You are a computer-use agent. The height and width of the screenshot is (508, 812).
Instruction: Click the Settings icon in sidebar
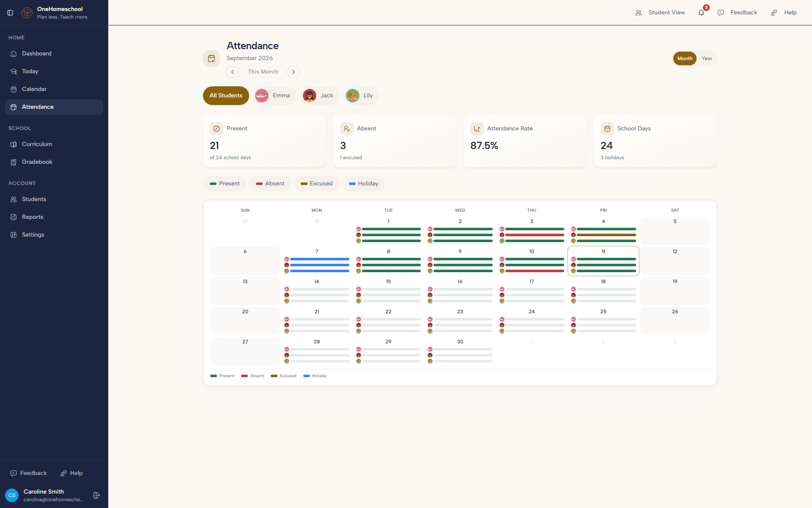[14, 235]
